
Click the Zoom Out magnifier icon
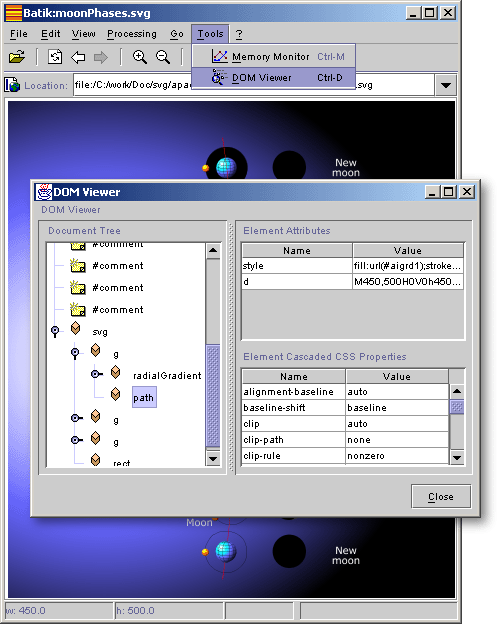point(163,57)
